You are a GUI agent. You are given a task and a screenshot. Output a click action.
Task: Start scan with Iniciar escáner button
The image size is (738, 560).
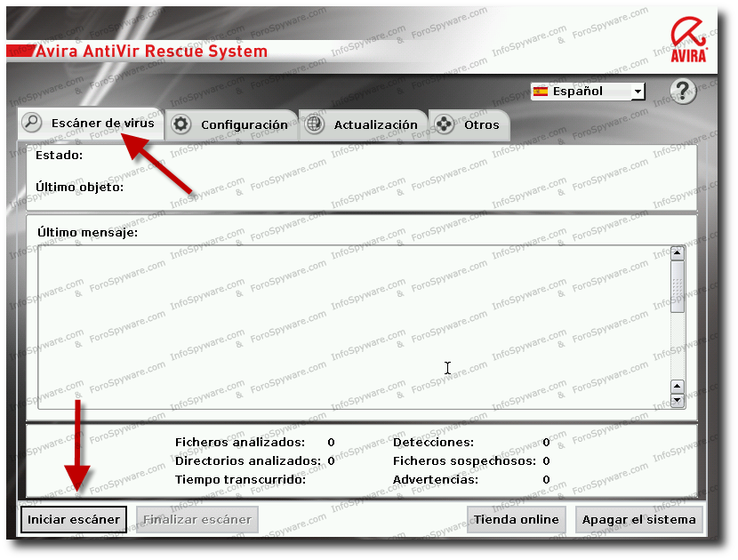[x=74, y=519]
